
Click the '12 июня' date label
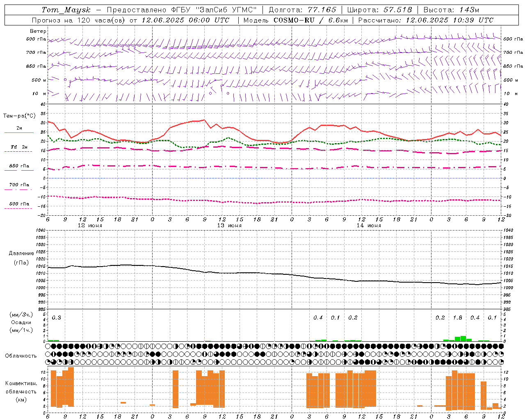click(x=90, y=225)
